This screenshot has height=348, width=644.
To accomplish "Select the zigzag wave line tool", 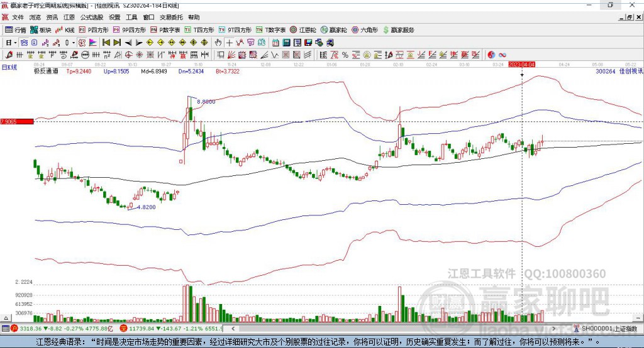I will [274, 55].
